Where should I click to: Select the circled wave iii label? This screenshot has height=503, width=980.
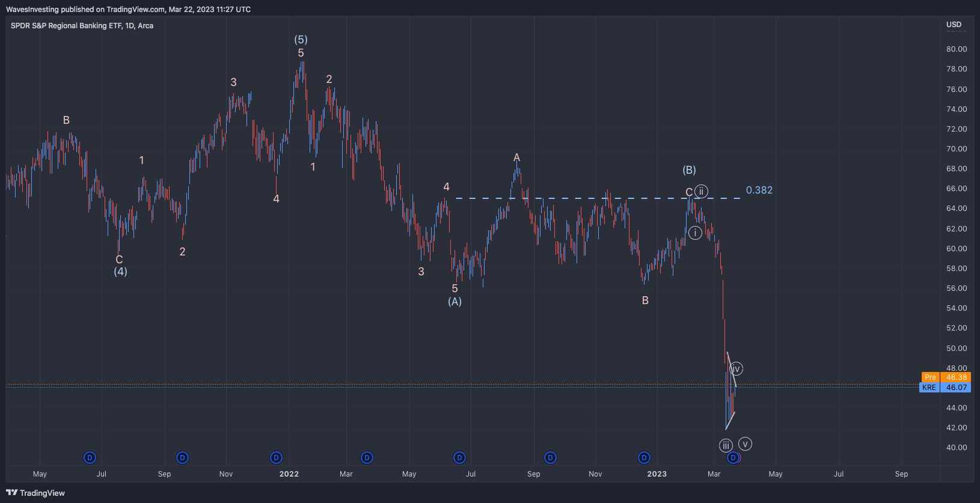pos(726,445)
